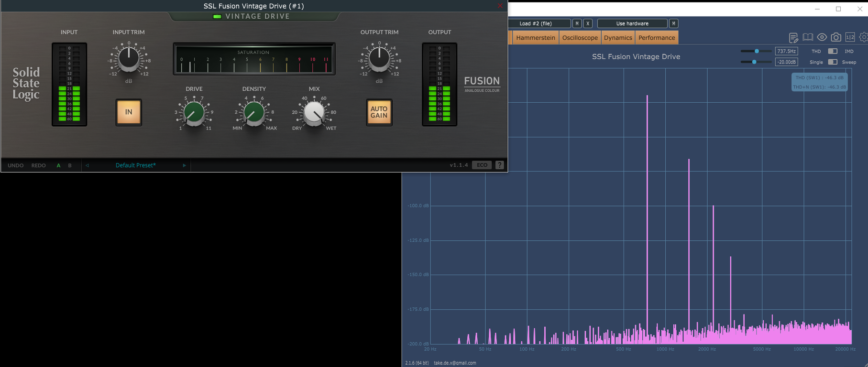Click the MIX dry/wet knob
The height and width of the screenshot is (367, 868).
[x=314, y=113]
